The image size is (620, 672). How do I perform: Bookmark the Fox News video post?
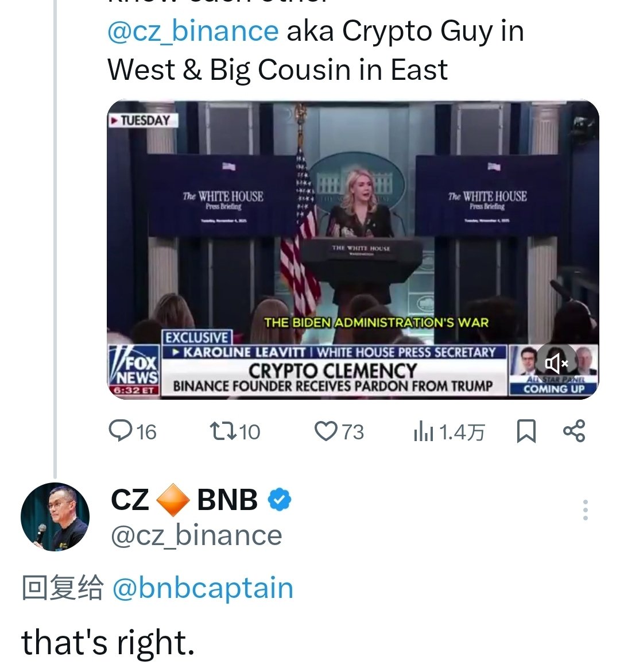[526, 431]
